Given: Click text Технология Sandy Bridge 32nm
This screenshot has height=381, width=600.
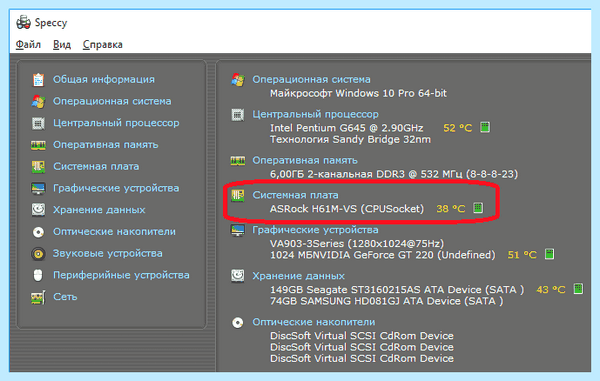Looking at the screenshot, I should (x=350, y=139).
